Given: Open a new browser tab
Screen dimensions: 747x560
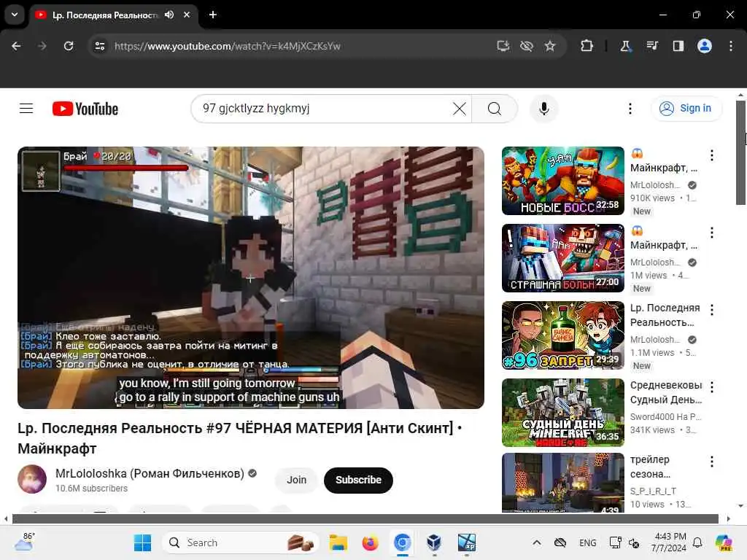Looking at the screenshot, I should 213,15.
